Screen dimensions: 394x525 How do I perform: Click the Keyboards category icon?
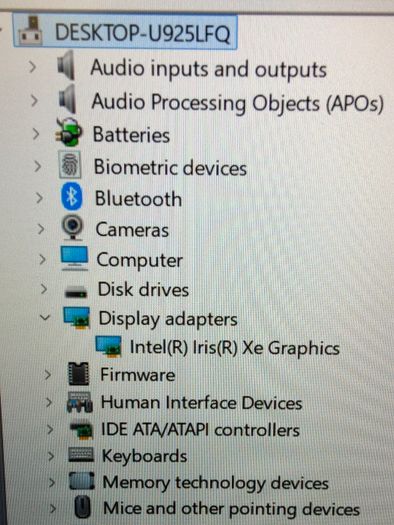[81, 455]
